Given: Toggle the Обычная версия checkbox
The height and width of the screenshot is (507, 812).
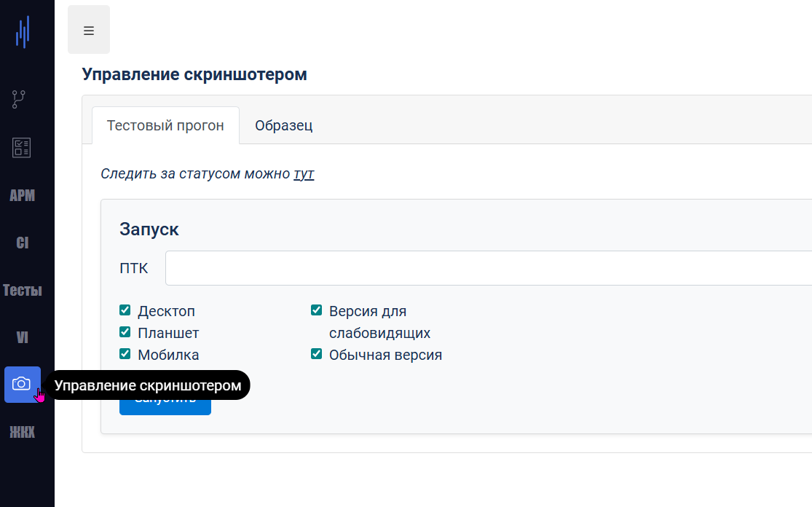Looking at the screenshot, I should (316, 354).
